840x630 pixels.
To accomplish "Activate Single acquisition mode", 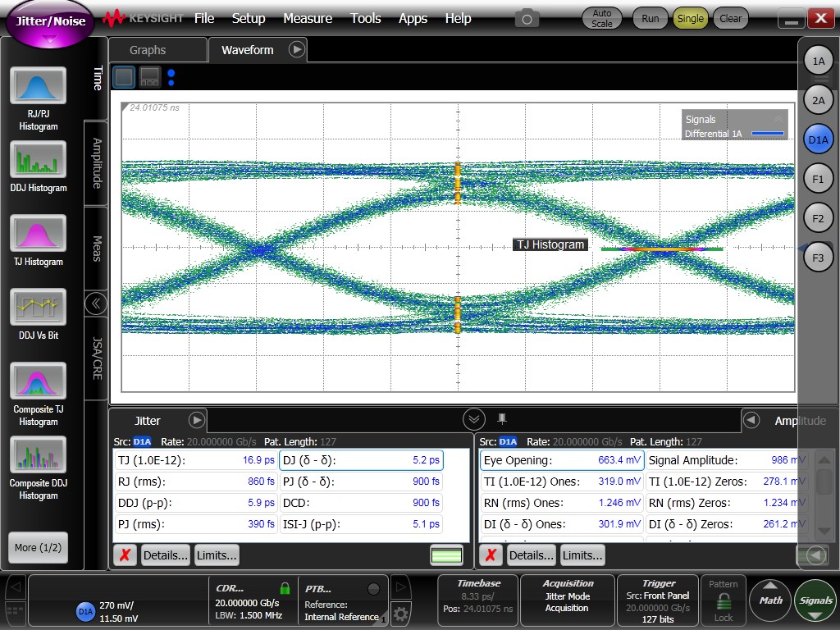I will [690, 17].
